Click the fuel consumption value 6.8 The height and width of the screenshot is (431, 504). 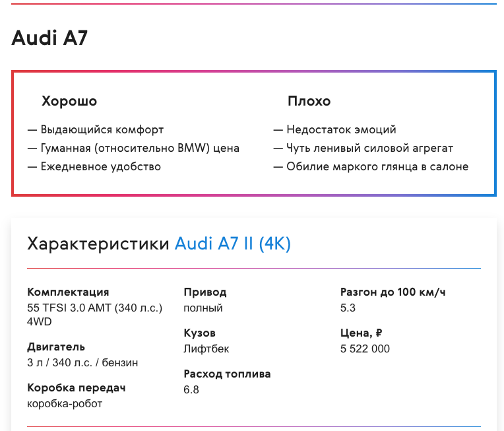coord(191,390)
